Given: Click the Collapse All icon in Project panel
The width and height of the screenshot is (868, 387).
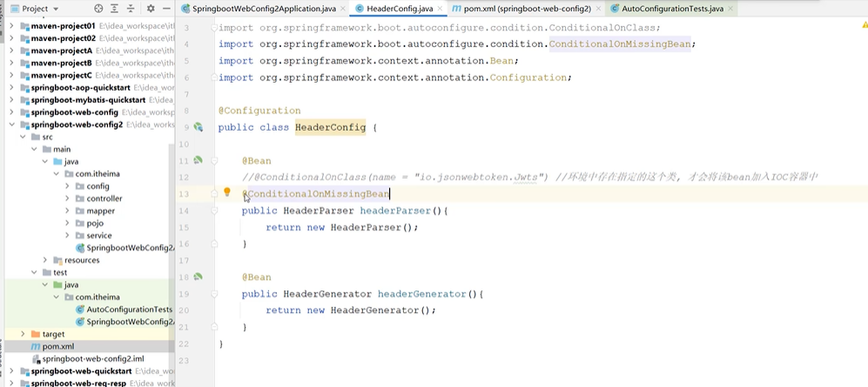Looking at the screenshot, I should point(131,9).
